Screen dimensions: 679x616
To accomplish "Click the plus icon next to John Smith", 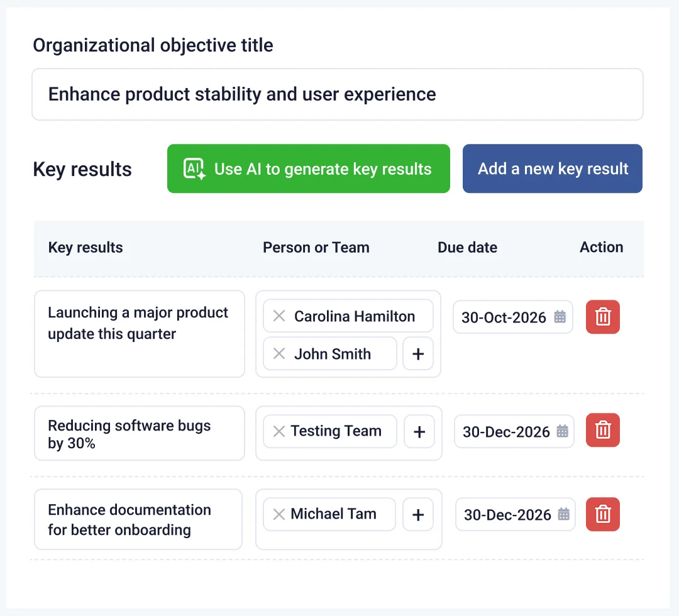I will pos(418,354).
